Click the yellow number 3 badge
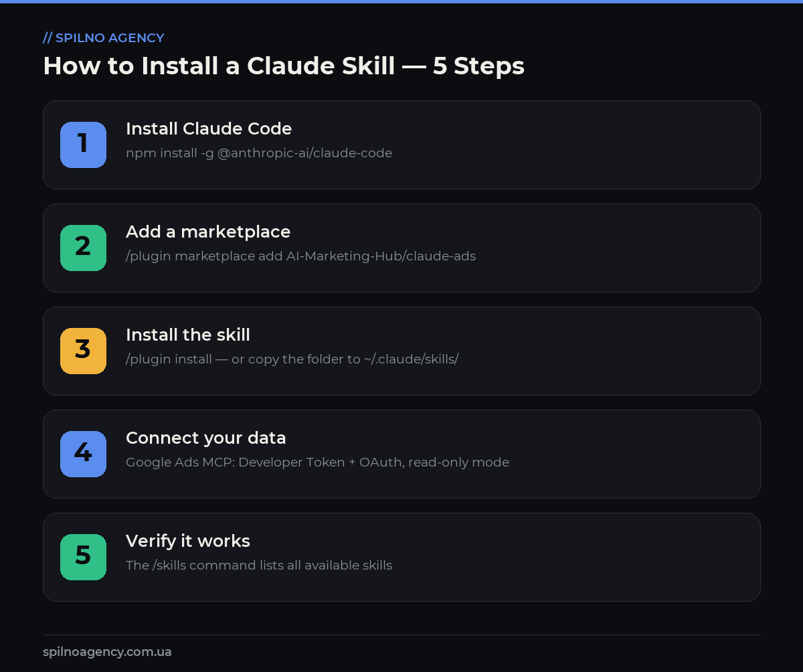The height and width of the screenshot is (672, 803). 83,351
